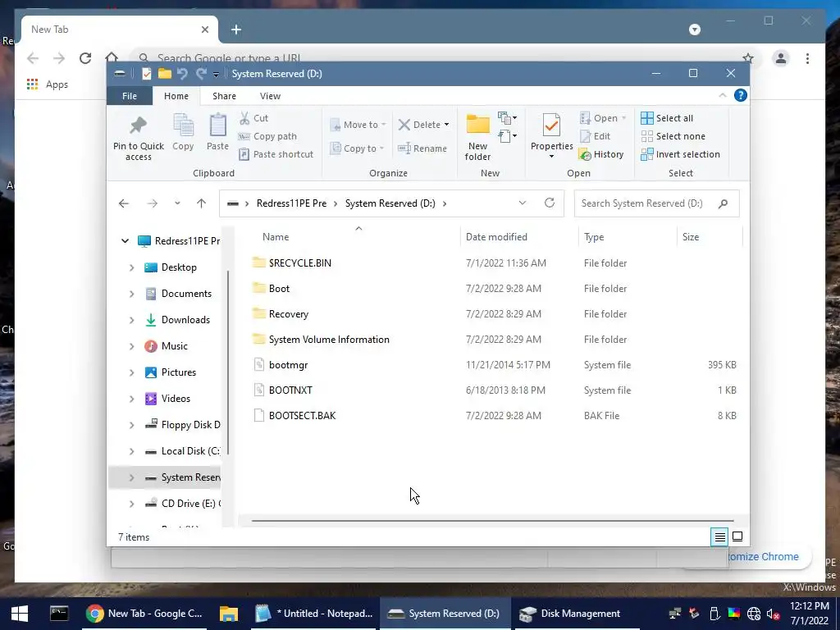This screenshot has height=630, width=840.
Task: Click quick access New folder icon in title bar
Action: pyautogui.click(x=164, y=73)
